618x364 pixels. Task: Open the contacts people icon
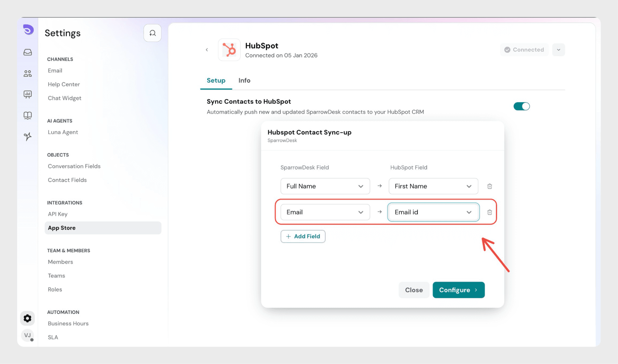click(x=28, y=73)
